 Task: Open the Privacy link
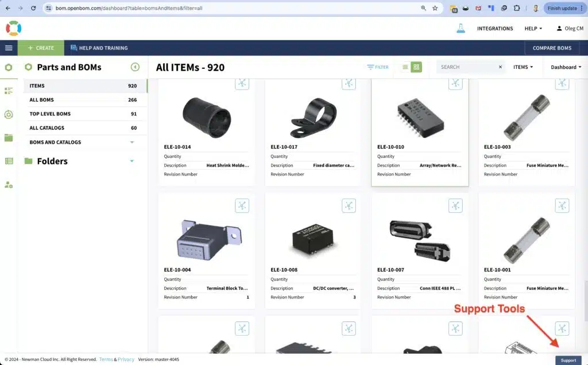(126, 359)
